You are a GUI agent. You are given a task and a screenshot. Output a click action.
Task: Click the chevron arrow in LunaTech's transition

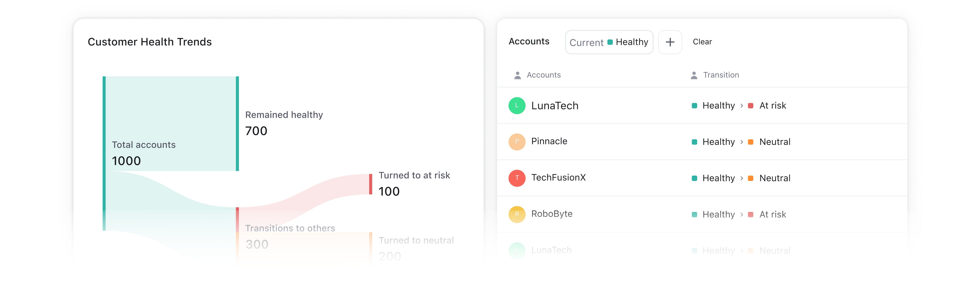pos(741,106)
